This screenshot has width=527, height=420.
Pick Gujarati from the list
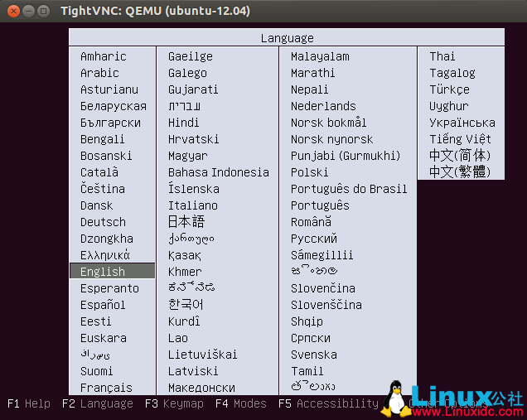coord(193,89)
